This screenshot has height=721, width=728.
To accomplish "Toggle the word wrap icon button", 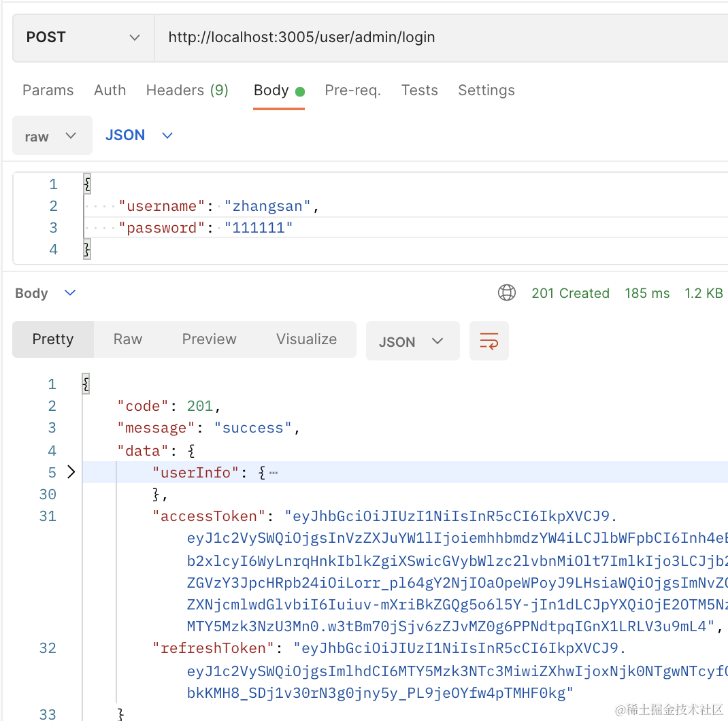I will [x=489, y=341].
